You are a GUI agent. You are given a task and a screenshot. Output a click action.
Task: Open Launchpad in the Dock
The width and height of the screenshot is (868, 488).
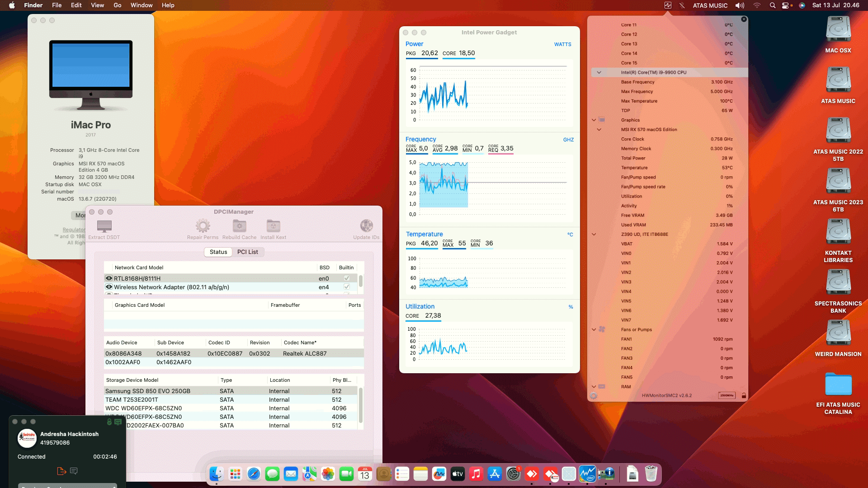tap(235, 474)
